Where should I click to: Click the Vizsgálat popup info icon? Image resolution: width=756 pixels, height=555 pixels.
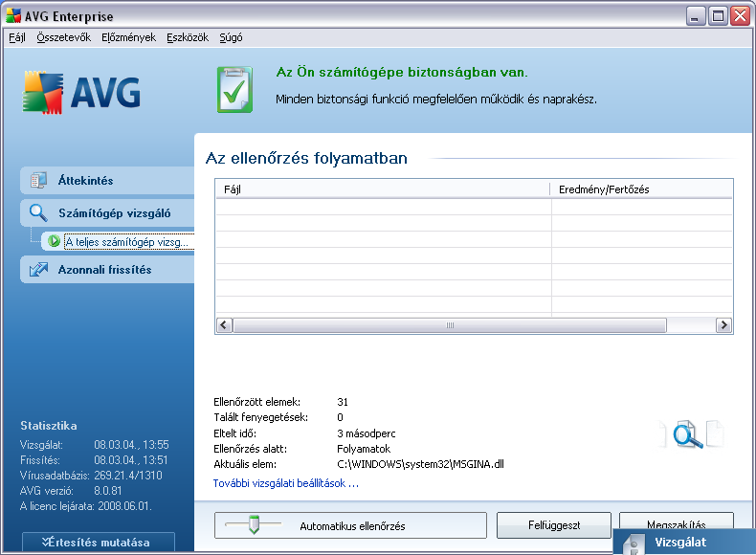point(634,544)
